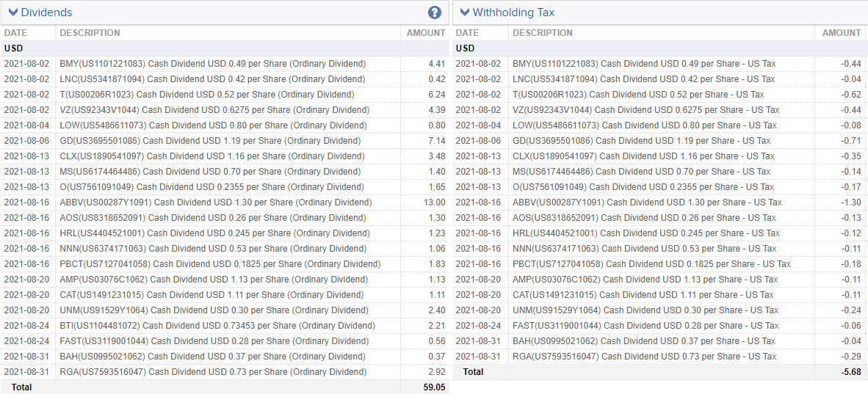Image resolution: width=868 pixels, height=394 pixels.
Task: Select the BAH Ordinary Dividend description
Action: (212, 357)
